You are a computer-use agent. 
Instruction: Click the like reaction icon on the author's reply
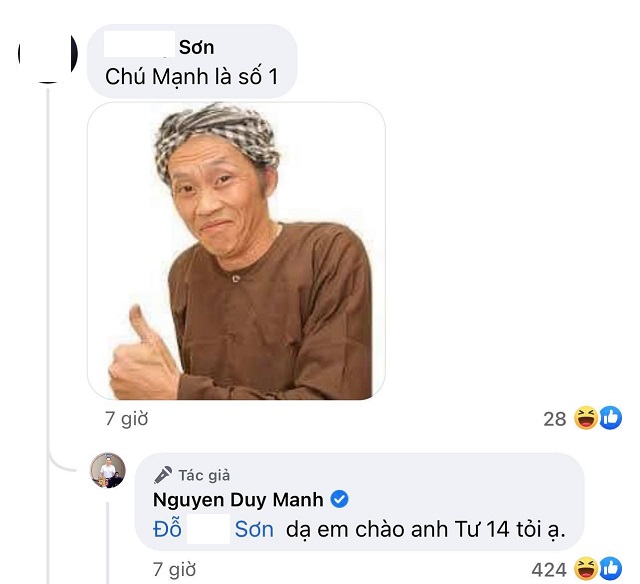[607, 571]
